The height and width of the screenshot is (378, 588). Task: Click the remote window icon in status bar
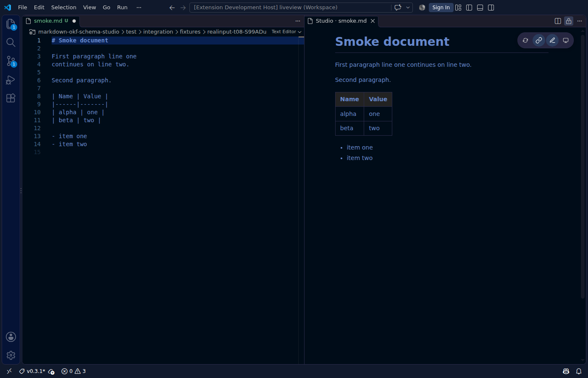(x=9, y=371)
